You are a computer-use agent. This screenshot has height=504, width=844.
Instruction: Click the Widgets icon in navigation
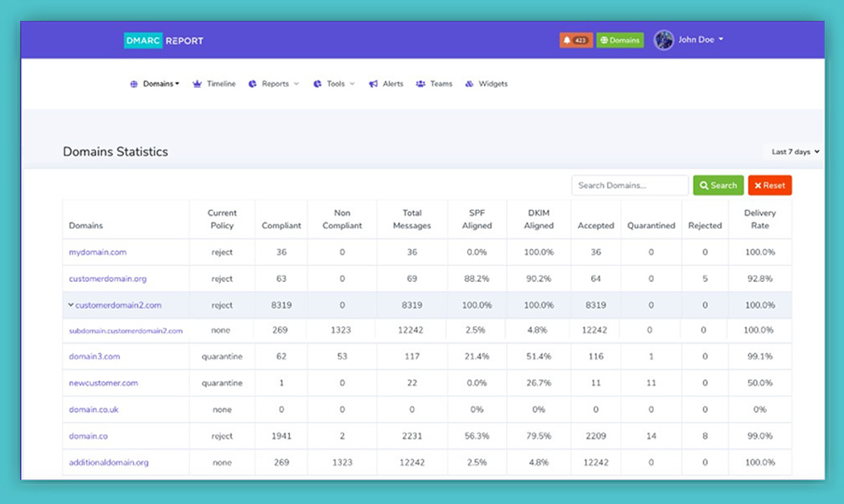[x=470, y=84]
